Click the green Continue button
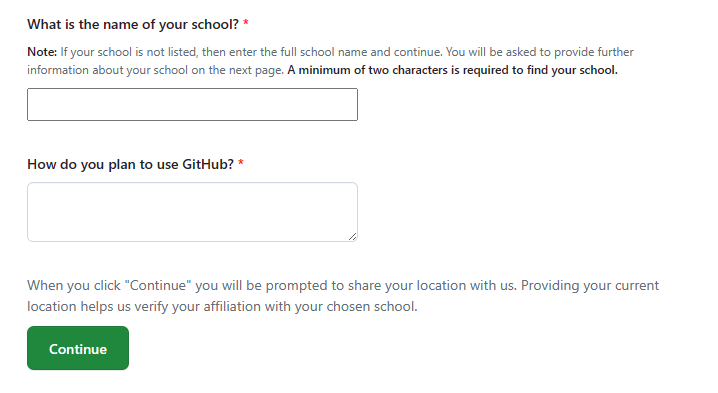 pyautogui.click(x=78, y=348)
